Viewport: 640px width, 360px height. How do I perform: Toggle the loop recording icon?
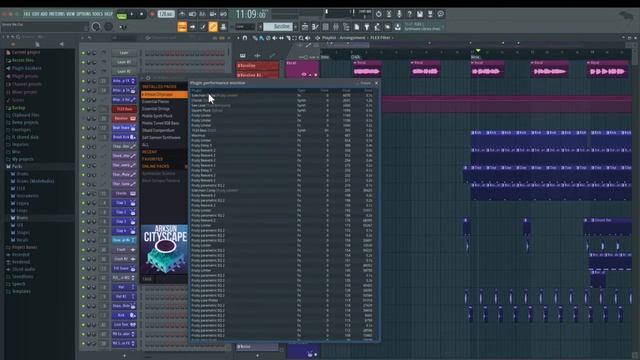click(x=223, y=14)
